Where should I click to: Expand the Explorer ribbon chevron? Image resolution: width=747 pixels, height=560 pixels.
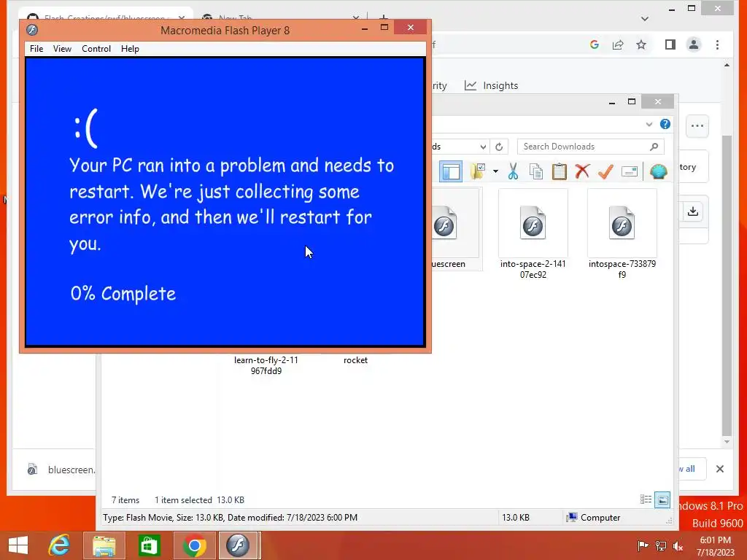[x=649, y=124]
